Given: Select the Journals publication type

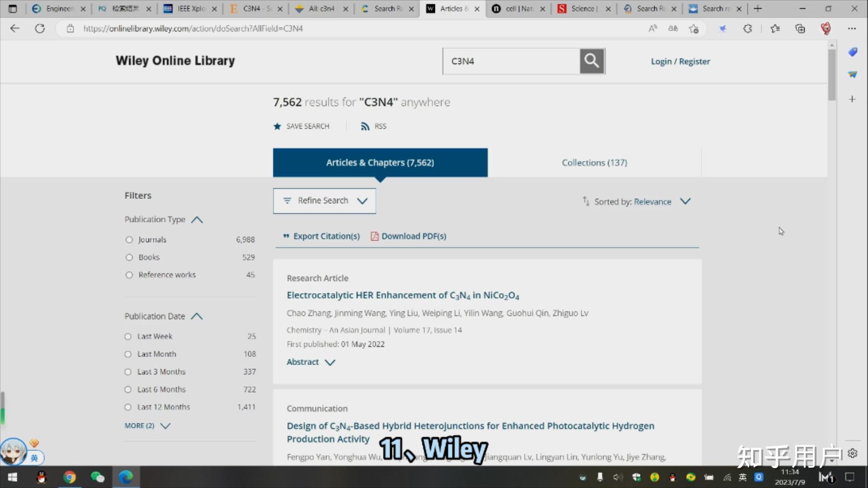Looking at the screenshot, I should [x=129, y=240].
